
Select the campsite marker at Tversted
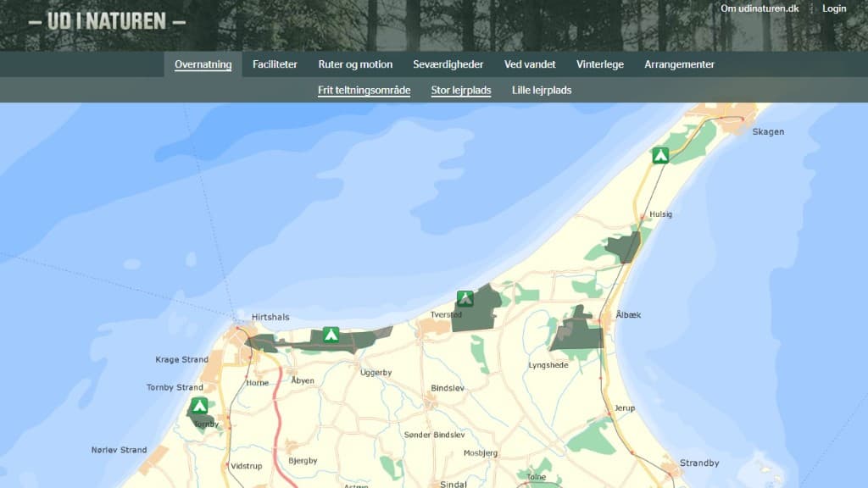click(465, 298)
